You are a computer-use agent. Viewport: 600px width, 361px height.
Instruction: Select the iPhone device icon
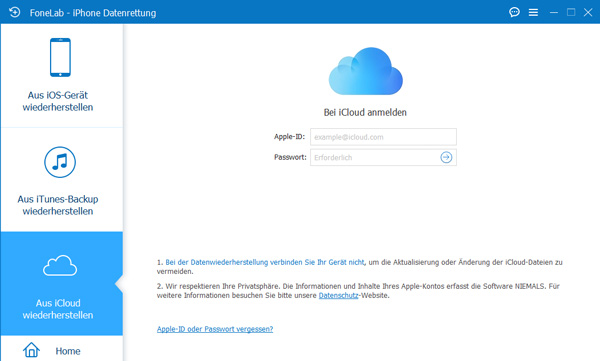(60, 57)
